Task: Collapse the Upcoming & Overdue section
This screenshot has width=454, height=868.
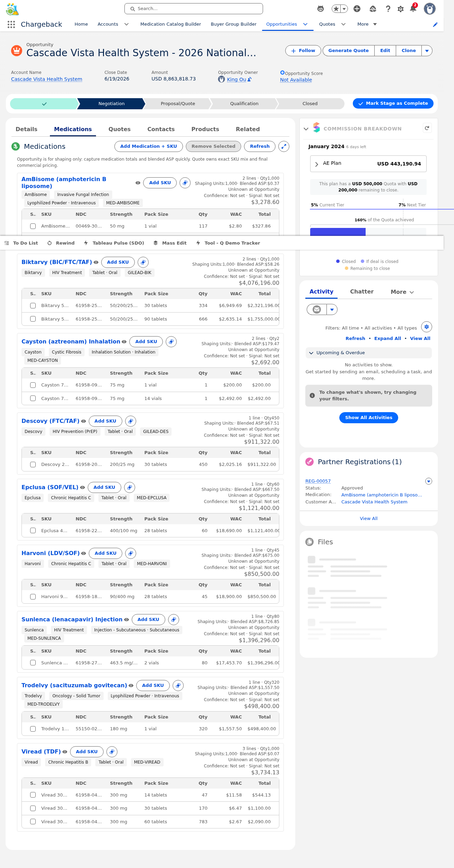Action: coord(311,353)
